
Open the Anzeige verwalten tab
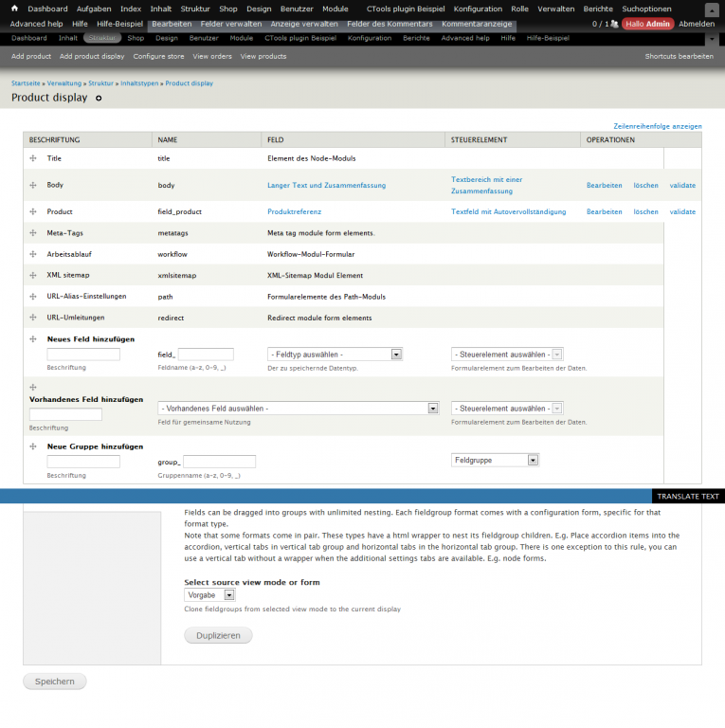point(303,24)
